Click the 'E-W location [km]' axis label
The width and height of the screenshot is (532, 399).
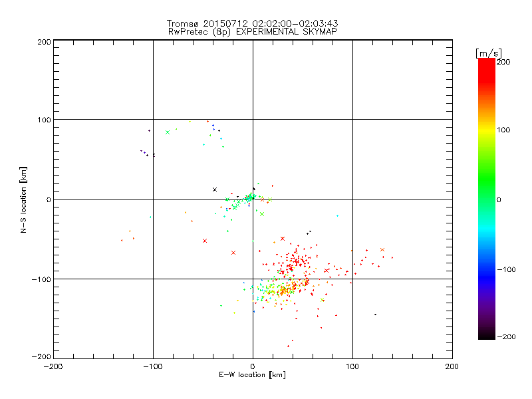pos(253,375)
